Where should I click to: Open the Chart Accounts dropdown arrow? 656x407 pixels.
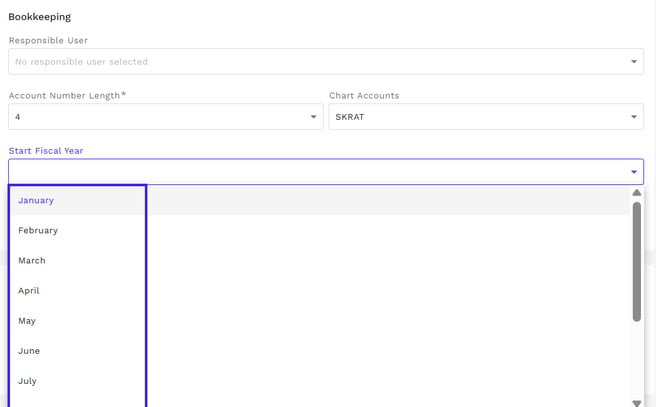point(633,117)
